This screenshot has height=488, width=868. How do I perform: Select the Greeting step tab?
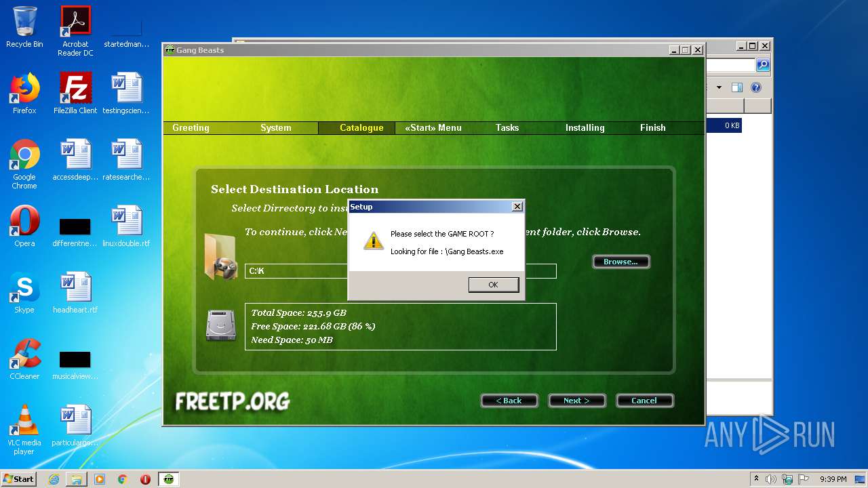coord(191,127)
